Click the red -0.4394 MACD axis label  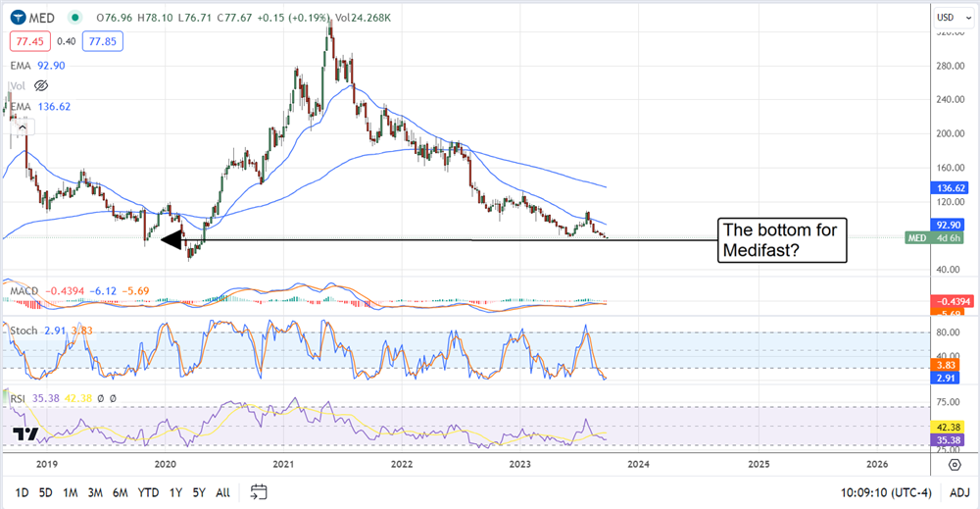click(x=952, y=301)
